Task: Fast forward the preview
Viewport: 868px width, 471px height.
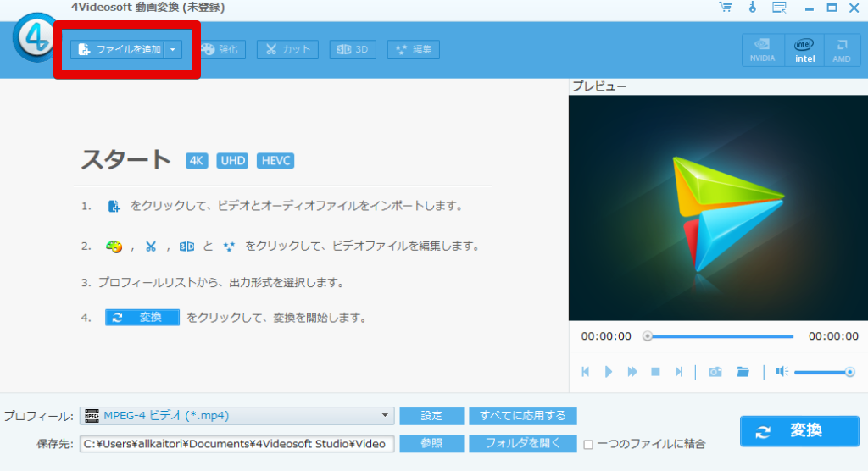Action: click(x=632, y=372)
